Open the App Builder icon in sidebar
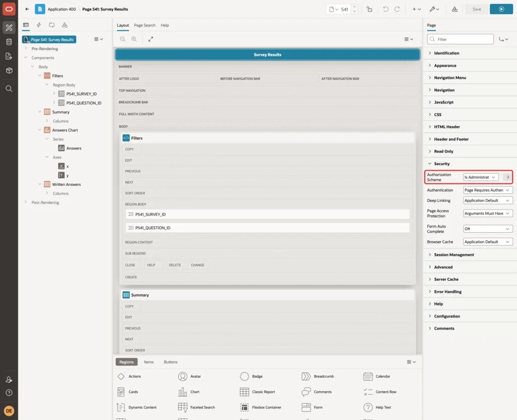Viewport: 517px width, 420px height. [9, 28]
